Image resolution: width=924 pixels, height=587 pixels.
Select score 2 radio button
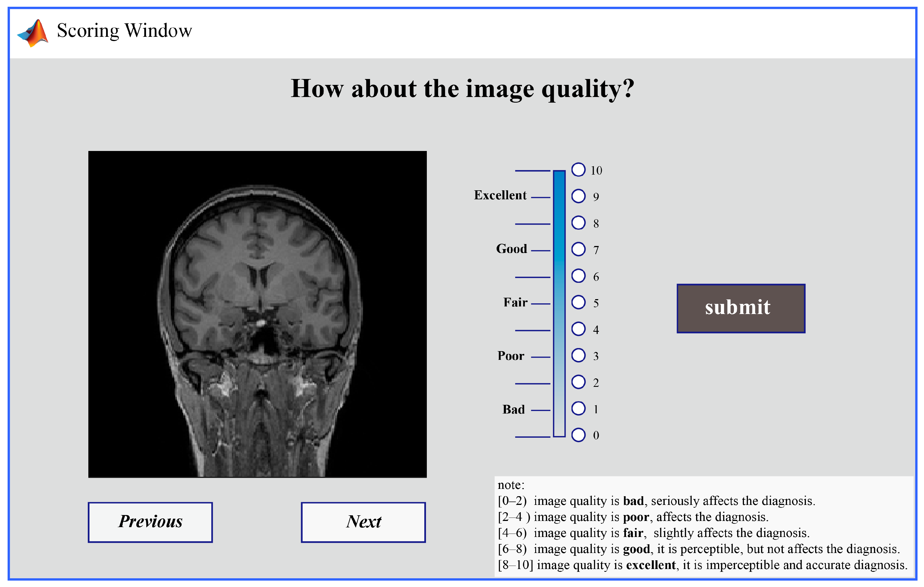click(578, 382)
